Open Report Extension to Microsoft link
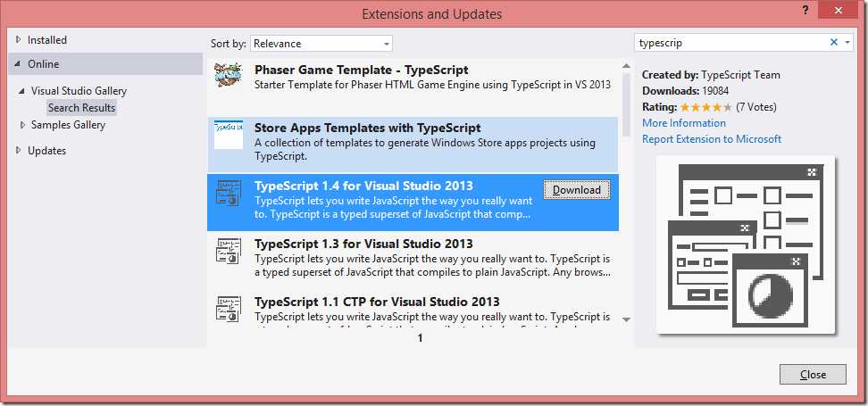This screenshot has height=406, width=868. [x=712, y=139]
